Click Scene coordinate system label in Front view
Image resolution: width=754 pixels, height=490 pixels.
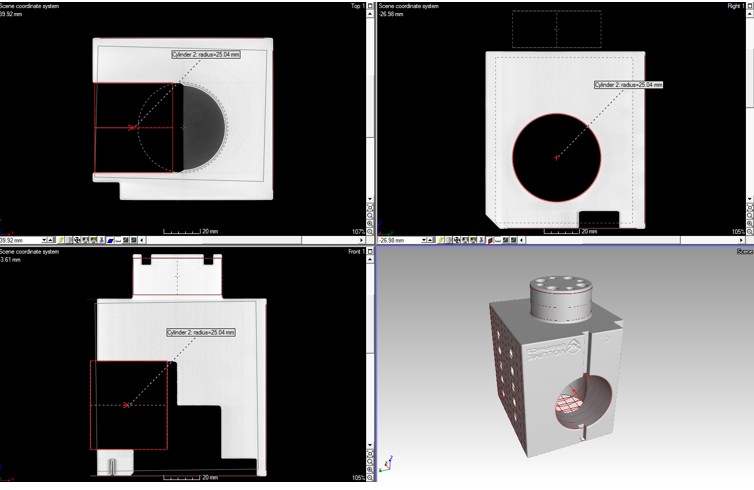[30, 252]
